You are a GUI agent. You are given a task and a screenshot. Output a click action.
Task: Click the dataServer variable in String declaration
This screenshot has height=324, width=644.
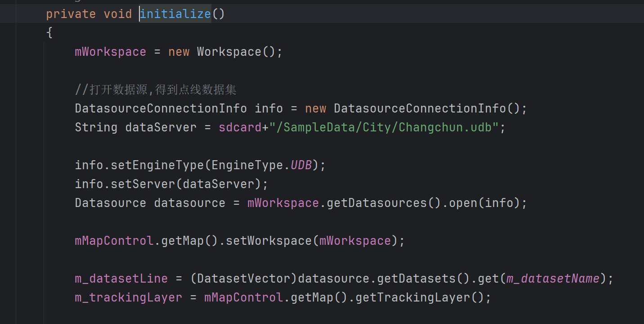[x=161, y=127]
